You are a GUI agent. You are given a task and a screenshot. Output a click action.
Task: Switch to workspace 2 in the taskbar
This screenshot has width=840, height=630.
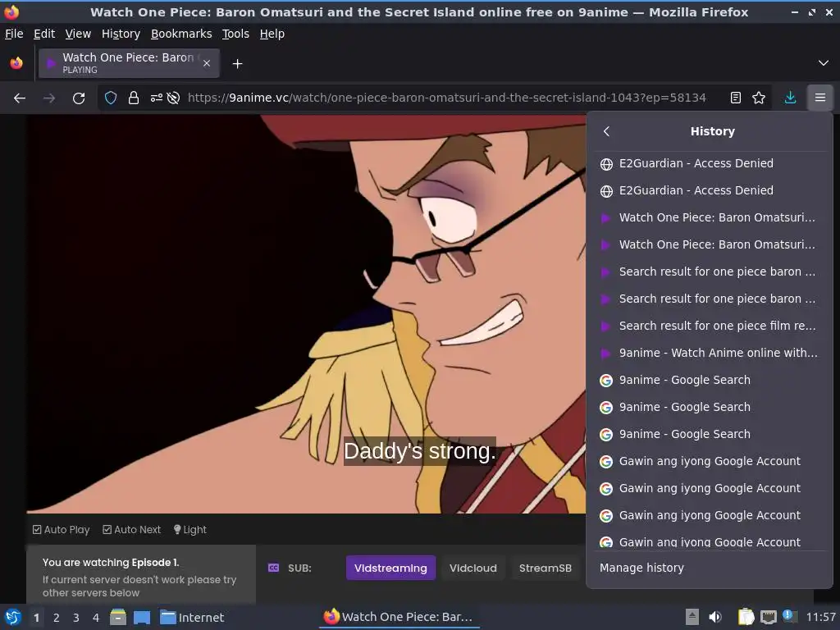tap(57, 618)
